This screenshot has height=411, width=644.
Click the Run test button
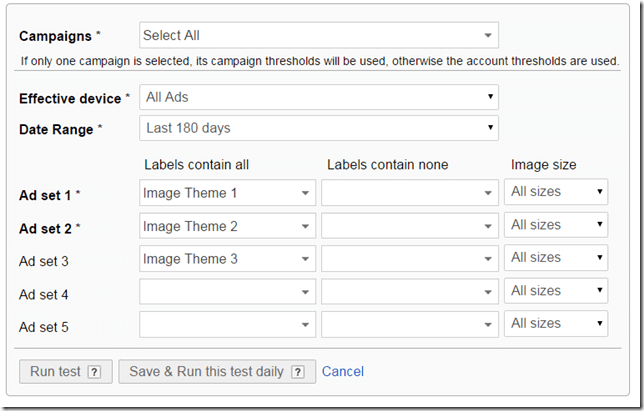[66, 372]
